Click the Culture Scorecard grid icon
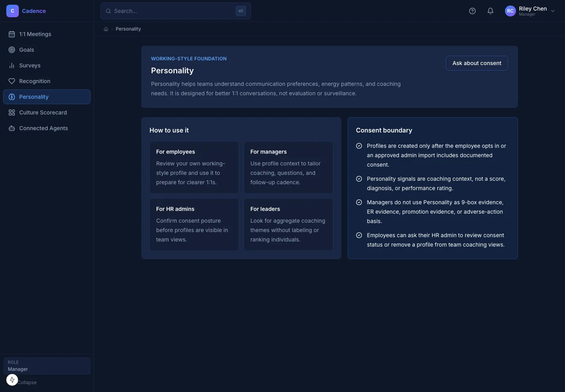Screen dimensions: 565x392 tap(12, 113)
